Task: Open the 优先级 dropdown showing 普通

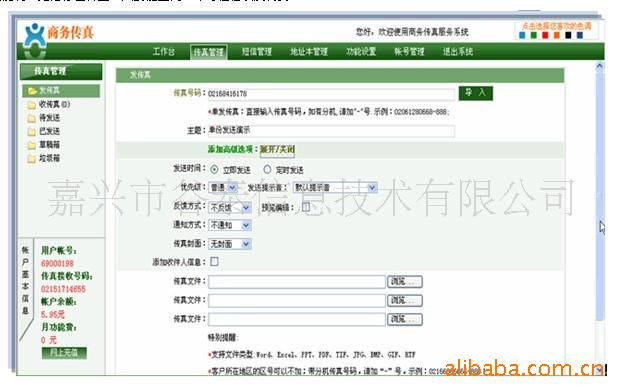Action: (223, 187)
